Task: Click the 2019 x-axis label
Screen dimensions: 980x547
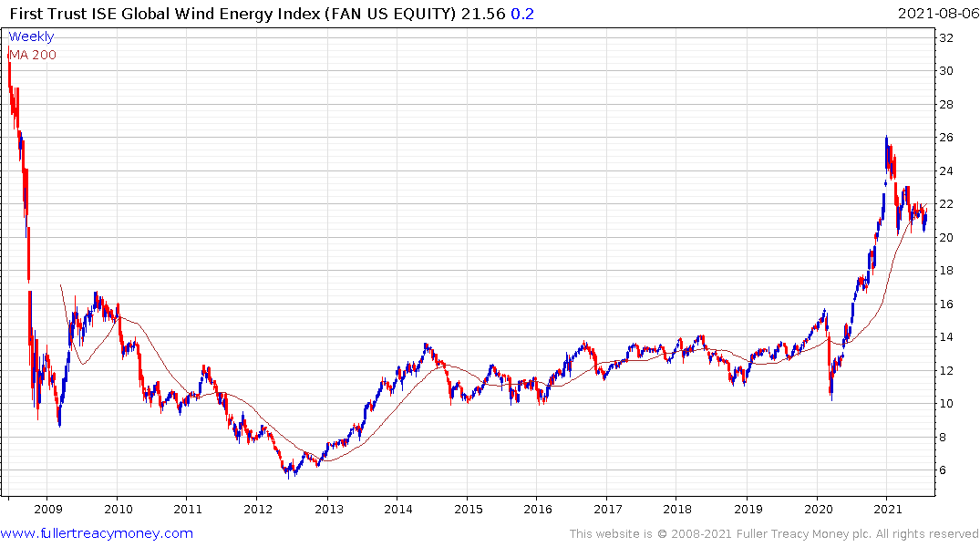Action: [748, 509]
